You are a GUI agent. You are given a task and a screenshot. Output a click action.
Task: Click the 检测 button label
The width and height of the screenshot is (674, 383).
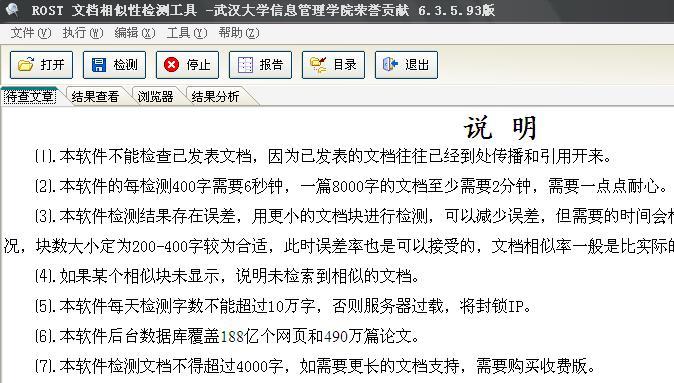[x=125, y=65]
